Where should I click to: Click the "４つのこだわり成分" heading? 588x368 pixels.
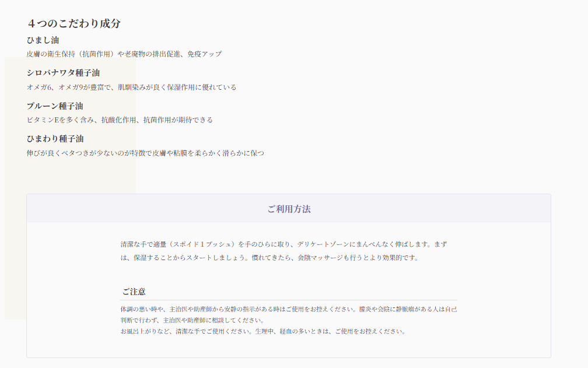[x=73, y=24]
